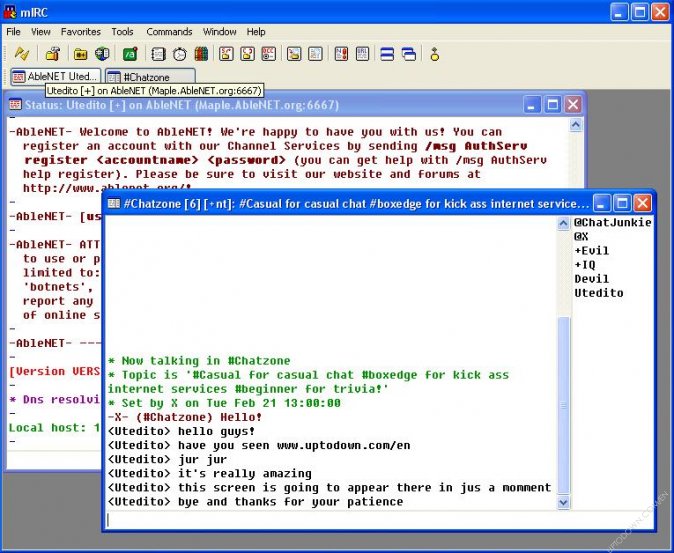Open the Help menu
Image resolution: width=674 pixels, height=553 pixels.
tap(256, 32)
